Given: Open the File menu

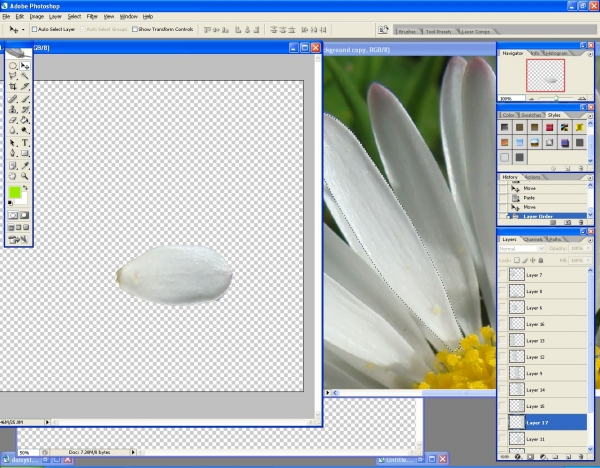Looking at the screenshot, I should coord(6,16).
